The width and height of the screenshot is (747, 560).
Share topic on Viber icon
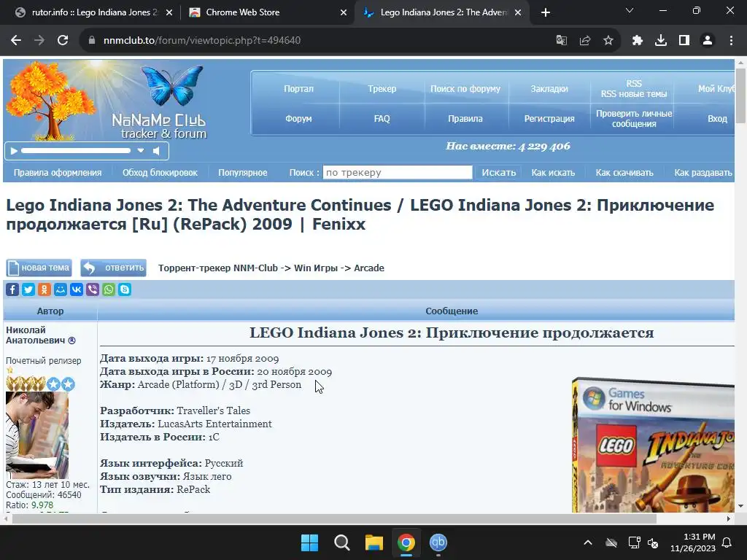(93, 289)
